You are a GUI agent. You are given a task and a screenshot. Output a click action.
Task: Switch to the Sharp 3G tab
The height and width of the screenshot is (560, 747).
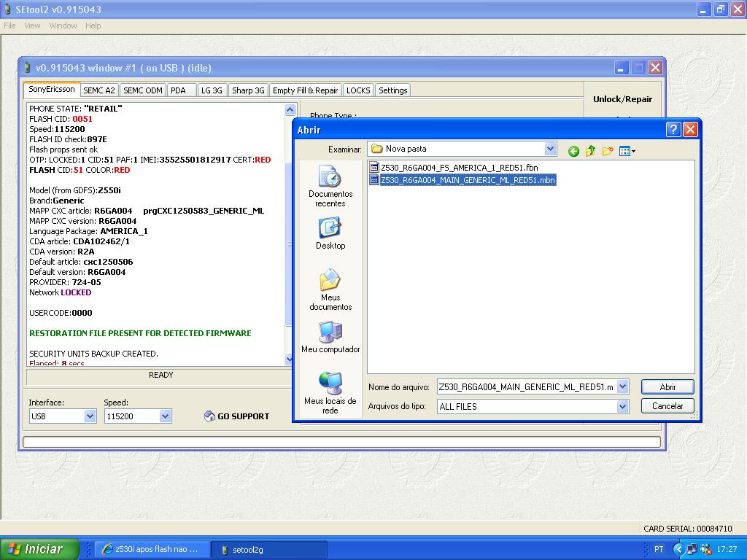(248, 90)
